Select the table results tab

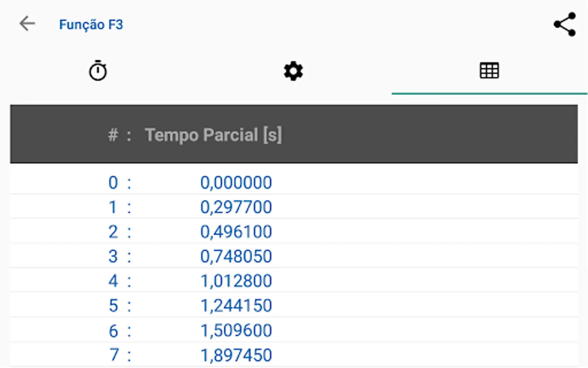(489, 71)
